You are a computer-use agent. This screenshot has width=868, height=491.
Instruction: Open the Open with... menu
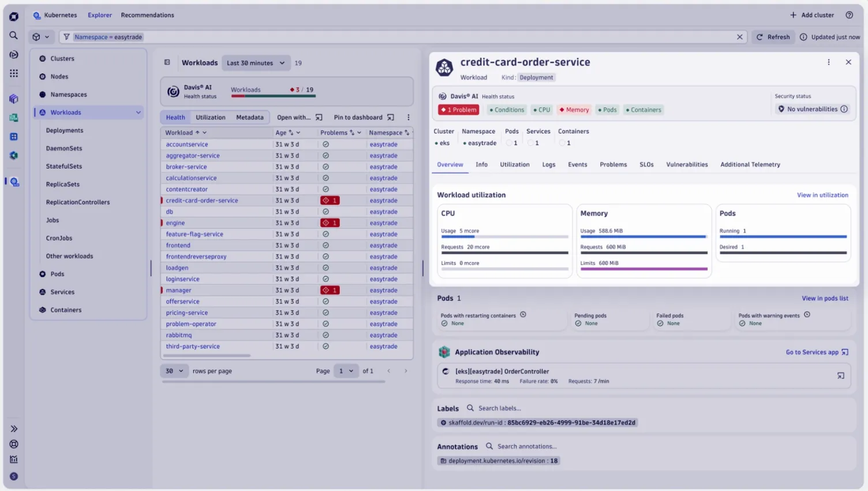tap(300, 117)
